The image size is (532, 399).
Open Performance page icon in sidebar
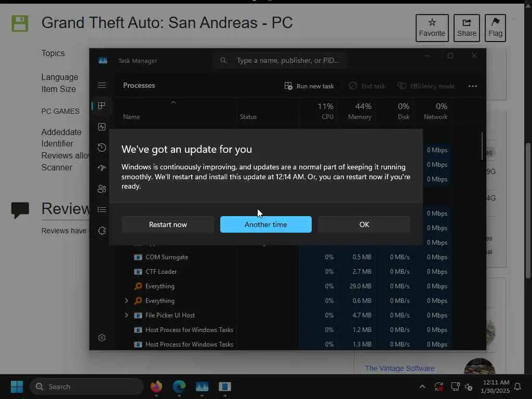tap(102, 127)
